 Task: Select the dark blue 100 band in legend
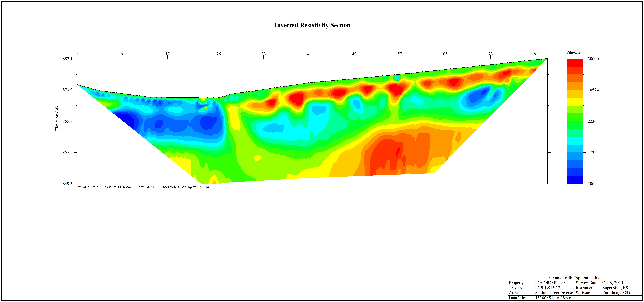click(574, 180)
